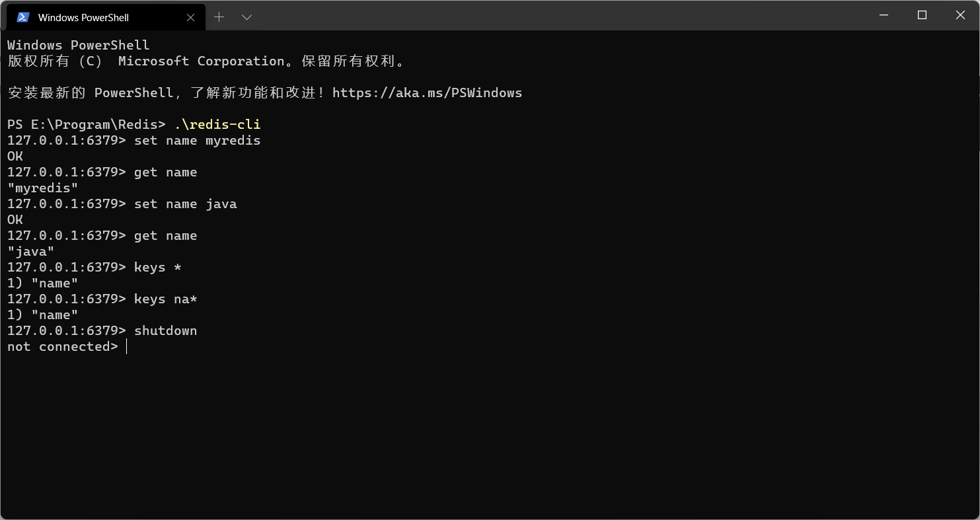Close the Windows PowerShell tab
Screen dimensions: 980x520
[190, 18]
